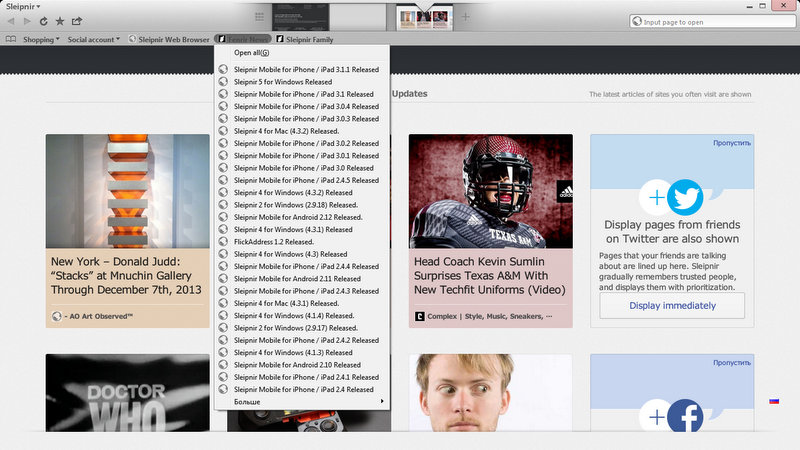Click the plus icon beside Twitter bird
800x450 pixels.
(x=656, y=197)
